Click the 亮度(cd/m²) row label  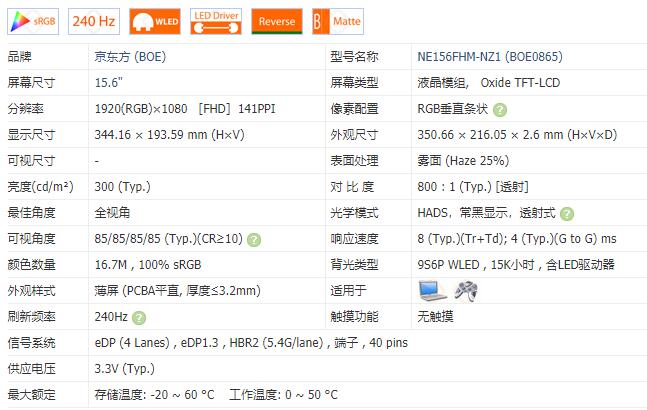40,186
